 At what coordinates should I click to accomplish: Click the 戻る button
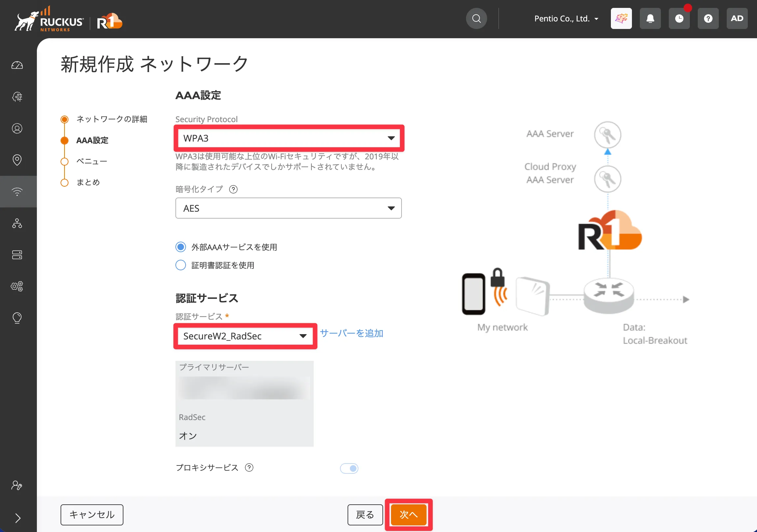365,515
